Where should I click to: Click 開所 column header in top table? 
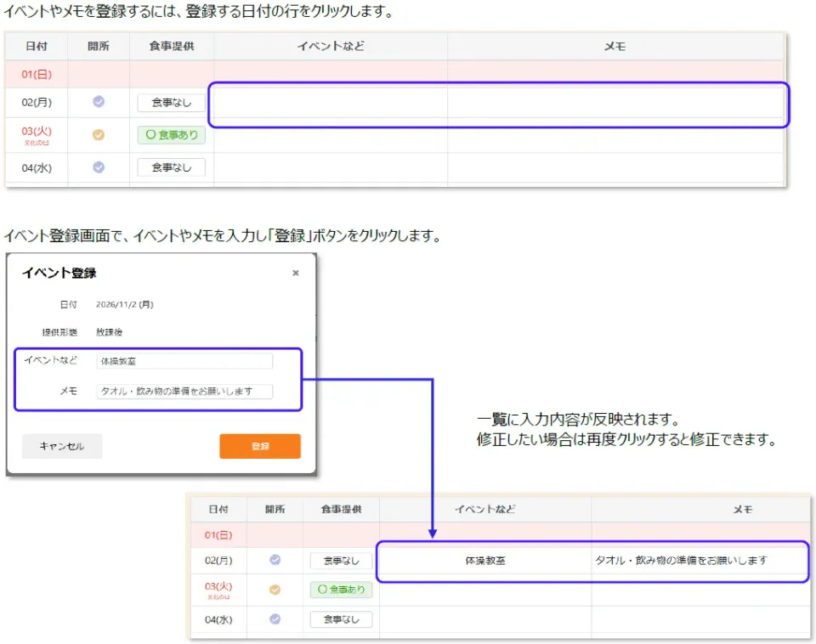tap(99, 46)
